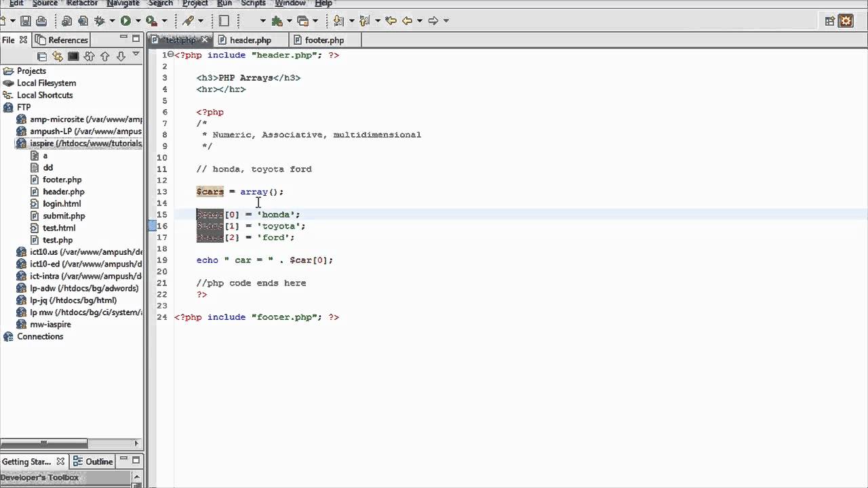This screenshot has height=488, width=868.
Task: Open the Help menu
Action: (323, 3)
